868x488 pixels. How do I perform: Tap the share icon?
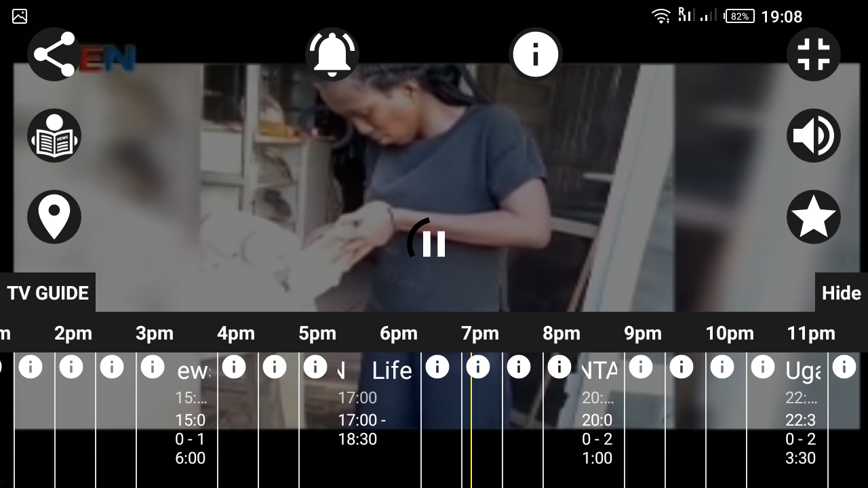[54, 54]
